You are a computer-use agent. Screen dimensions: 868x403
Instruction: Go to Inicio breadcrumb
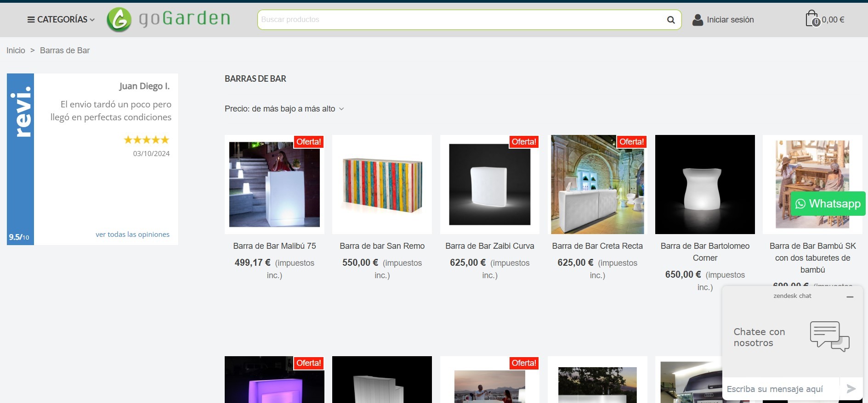click(16, 50)
